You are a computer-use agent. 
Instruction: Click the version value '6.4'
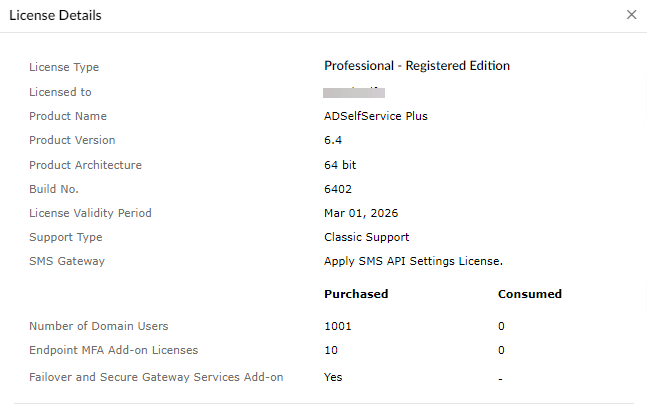click(333, 140)
